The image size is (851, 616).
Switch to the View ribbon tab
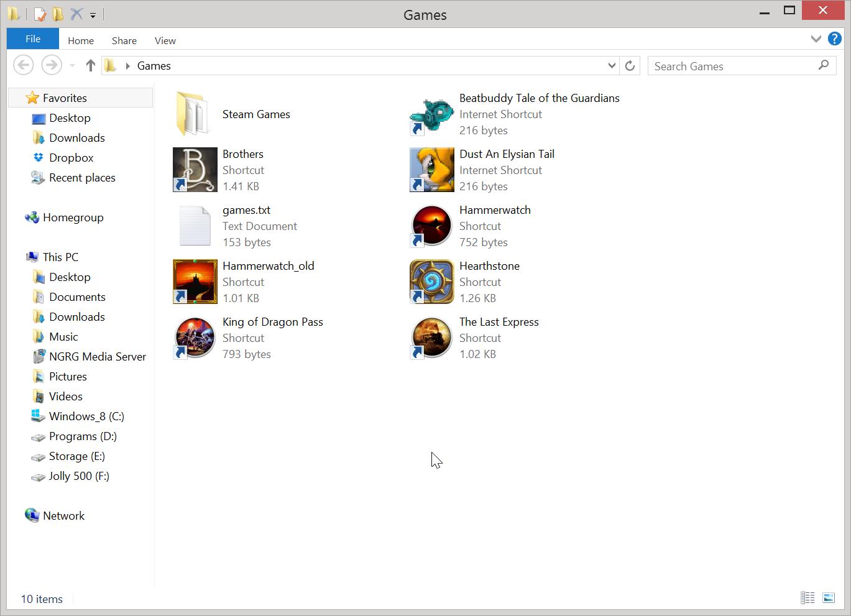(165, 40)
